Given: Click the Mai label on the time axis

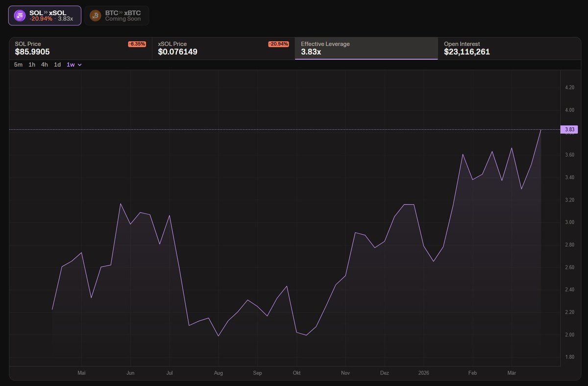Looking at the screenshot, I should [x=81, y=373].
